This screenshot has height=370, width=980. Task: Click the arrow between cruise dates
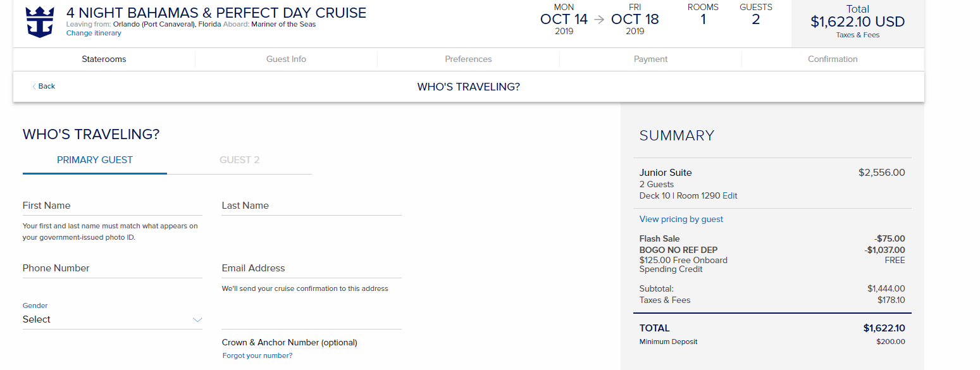[x=599, y=20]
